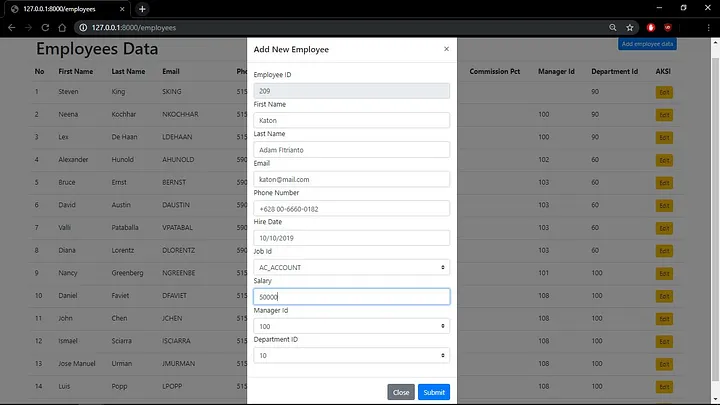This screenshot has height=405, width=720.
Task: Click Edit button in Bruce Ernst row
Action: point(664,183)
